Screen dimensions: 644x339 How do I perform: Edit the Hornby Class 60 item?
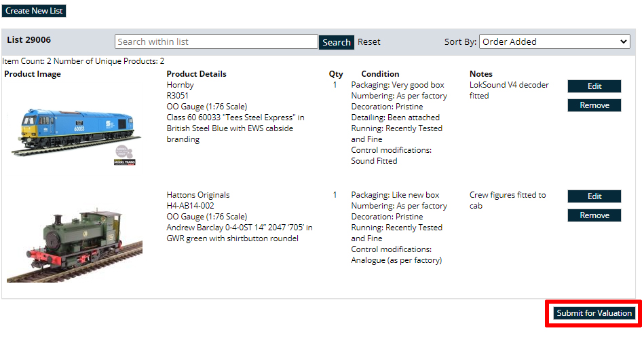pos(594,86)
